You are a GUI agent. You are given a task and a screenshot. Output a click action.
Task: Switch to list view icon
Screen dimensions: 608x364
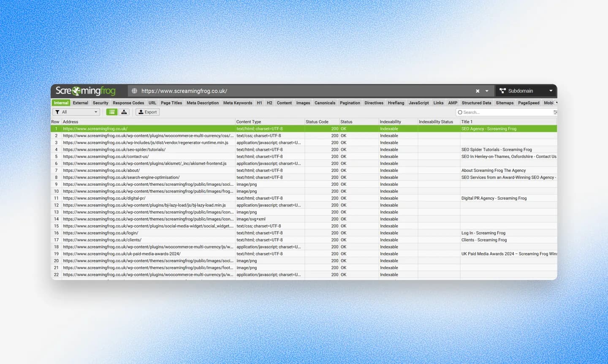click(x=112, y=112)
